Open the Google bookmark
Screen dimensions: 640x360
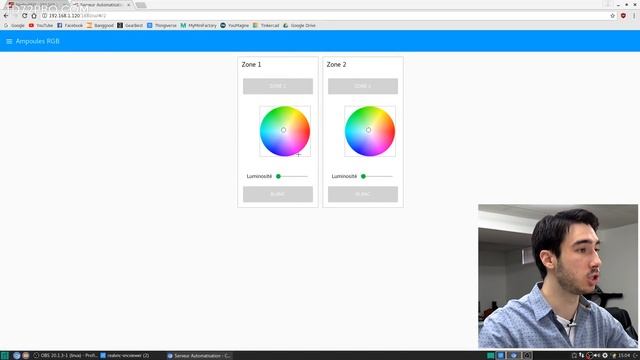tap(14, 25)
